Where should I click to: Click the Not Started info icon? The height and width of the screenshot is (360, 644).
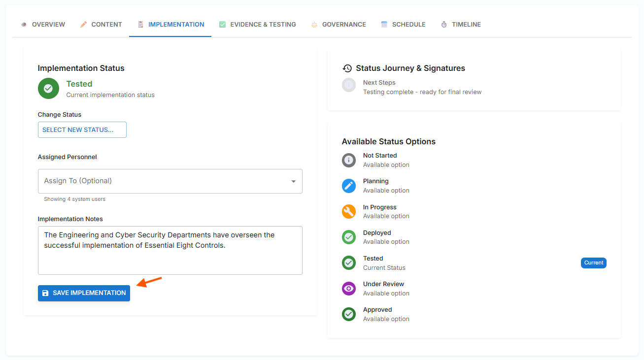pyautogui.click(x=349, y=160)
